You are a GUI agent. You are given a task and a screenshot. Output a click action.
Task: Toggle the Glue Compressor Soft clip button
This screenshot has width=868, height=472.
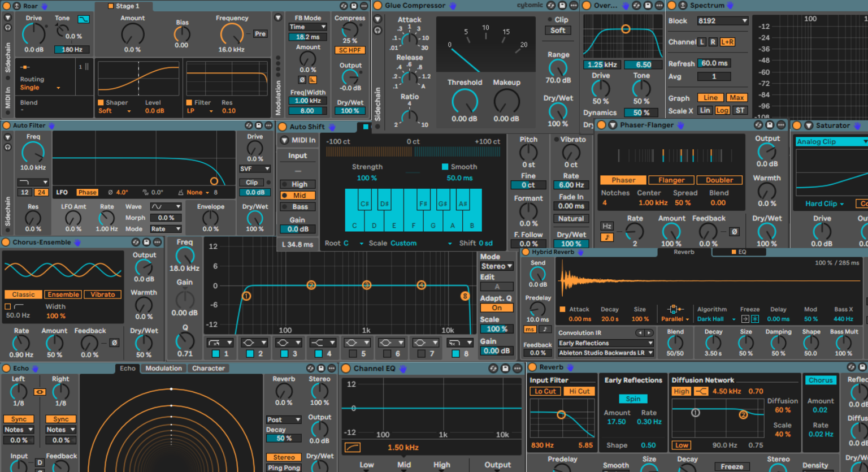(x=558, y=31)
